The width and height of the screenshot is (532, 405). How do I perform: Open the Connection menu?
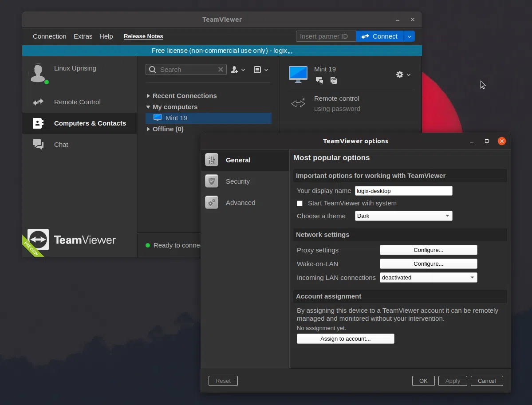point(50,36)
